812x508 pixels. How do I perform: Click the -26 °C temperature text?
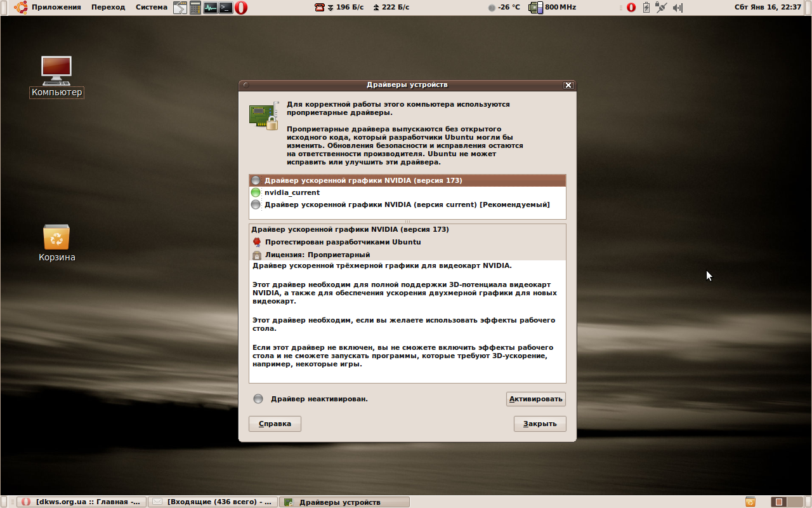509,8
